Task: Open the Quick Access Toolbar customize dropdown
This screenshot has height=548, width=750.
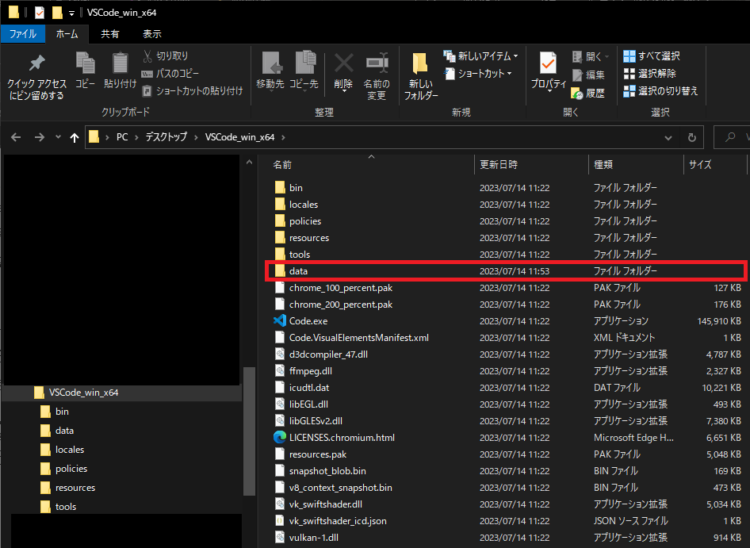Action: (x=72, y=13)
